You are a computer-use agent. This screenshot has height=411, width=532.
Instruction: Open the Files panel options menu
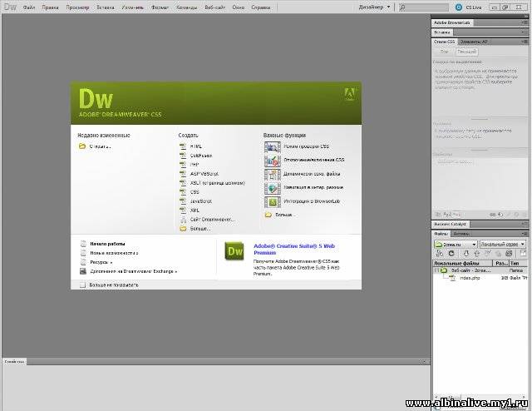(x=525, y=234)
